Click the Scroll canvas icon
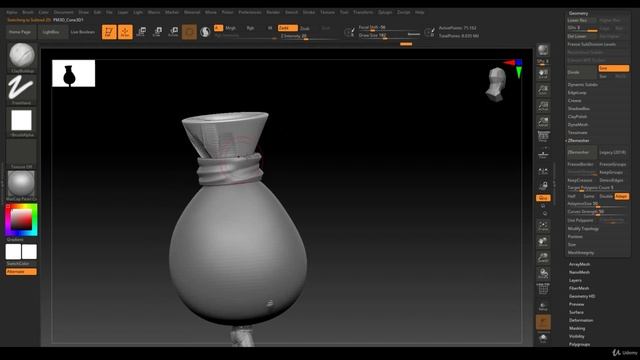Viewport: 640px width, 360px height. click(543, 74)
